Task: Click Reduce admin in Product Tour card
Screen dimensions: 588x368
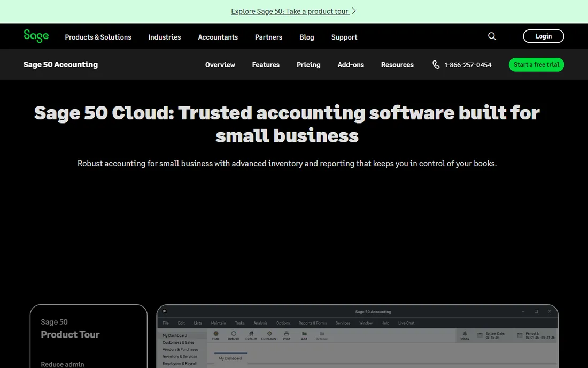Action: [62, 364]
